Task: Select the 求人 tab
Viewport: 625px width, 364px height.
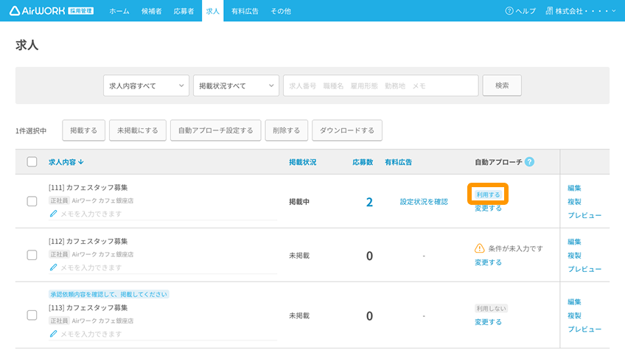Action: tap(213, 11)
